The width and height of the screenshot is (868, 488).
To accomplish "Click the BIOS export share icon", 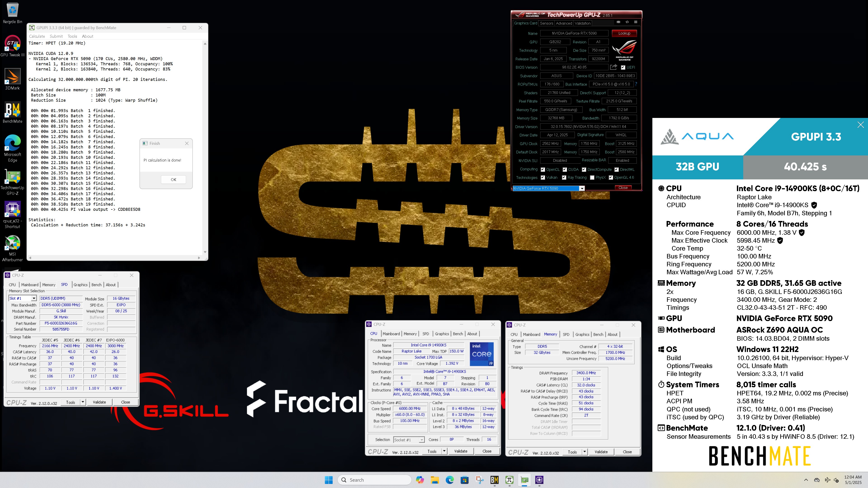I will click(x=614, y=67).
